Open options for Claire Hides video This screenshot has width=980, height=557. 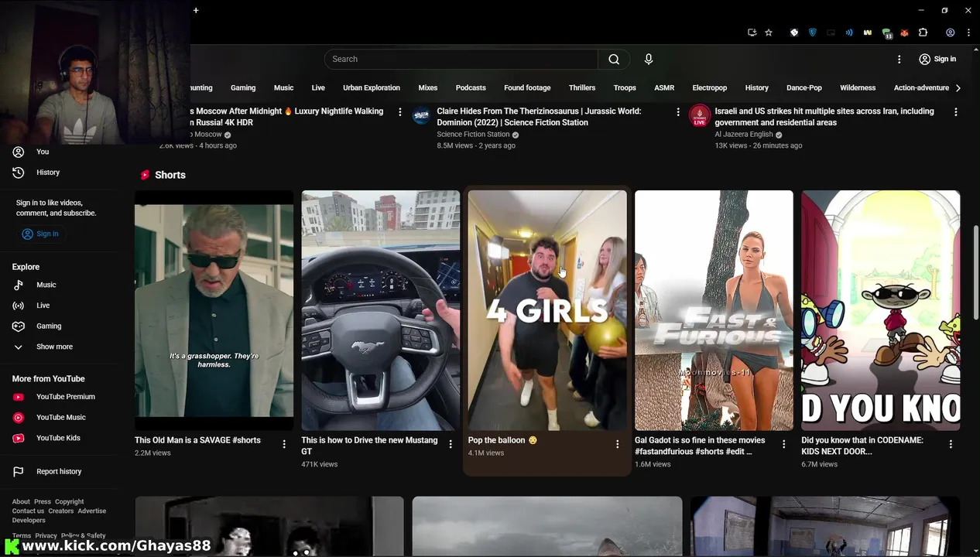coord(678,112)
